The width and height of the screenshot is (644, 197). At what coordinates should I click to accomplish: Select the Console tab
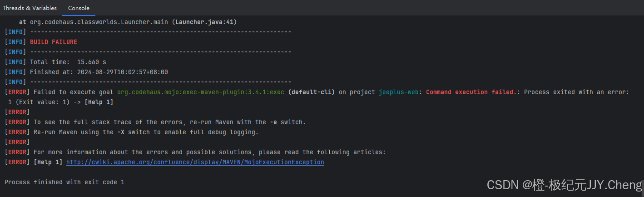pos(79,8)
